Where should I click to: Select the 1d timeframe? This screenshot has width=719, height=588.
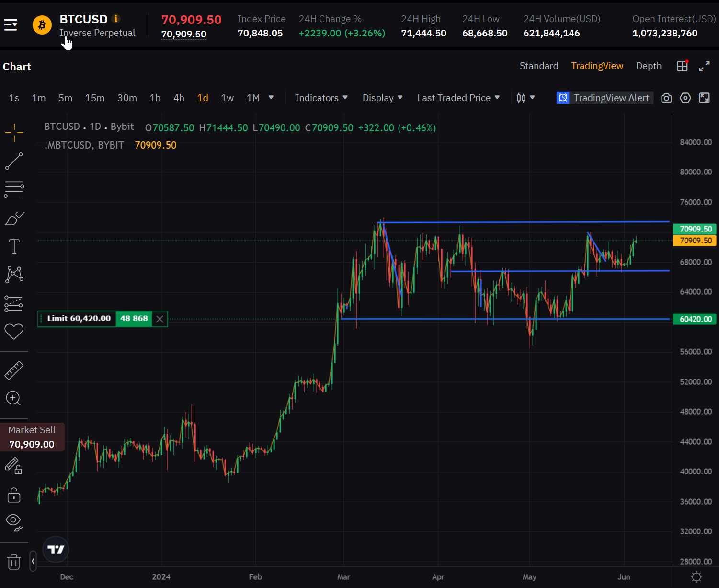click(x=203, y=98)
